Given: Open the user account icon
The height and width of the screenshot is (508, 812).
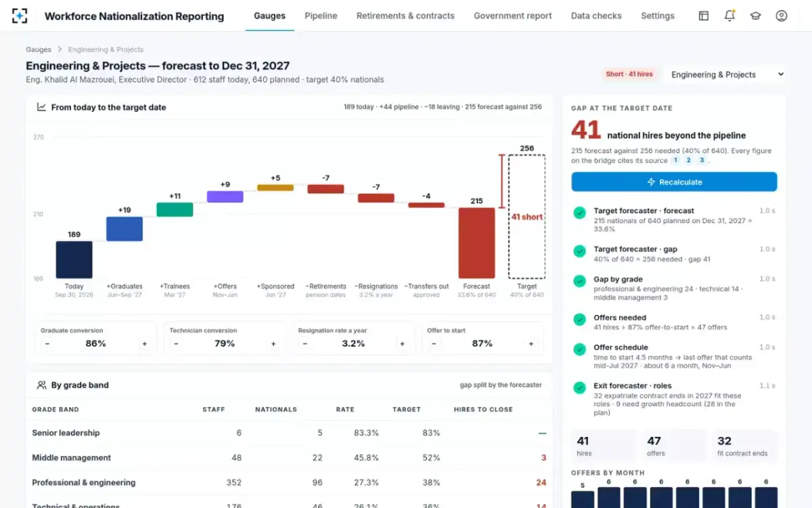Looking at the screenshot, I should tap(782, 16).
